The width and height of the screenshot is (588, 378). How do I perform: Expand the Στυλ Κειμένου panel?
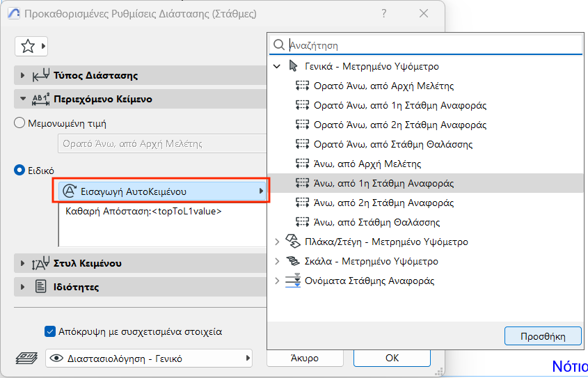coord(22,263)
